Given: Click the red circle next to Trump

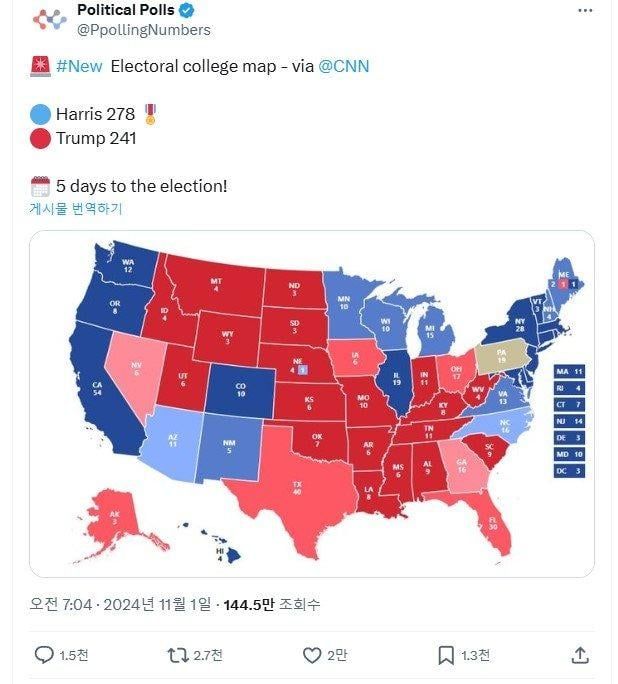Looking at the screenshot, I should pos(40,138).
